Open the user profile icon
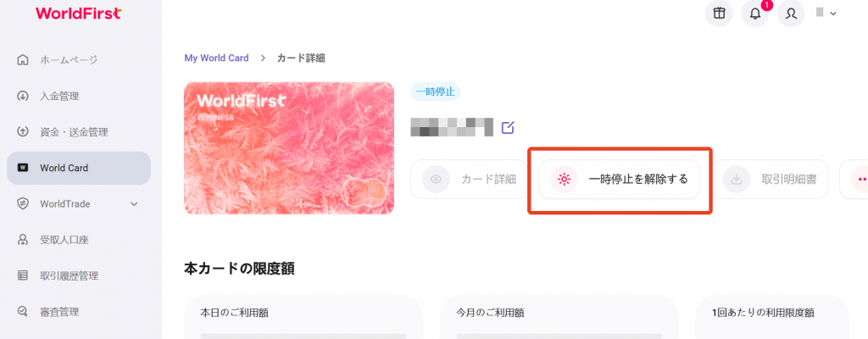 [x=791, y=14]
